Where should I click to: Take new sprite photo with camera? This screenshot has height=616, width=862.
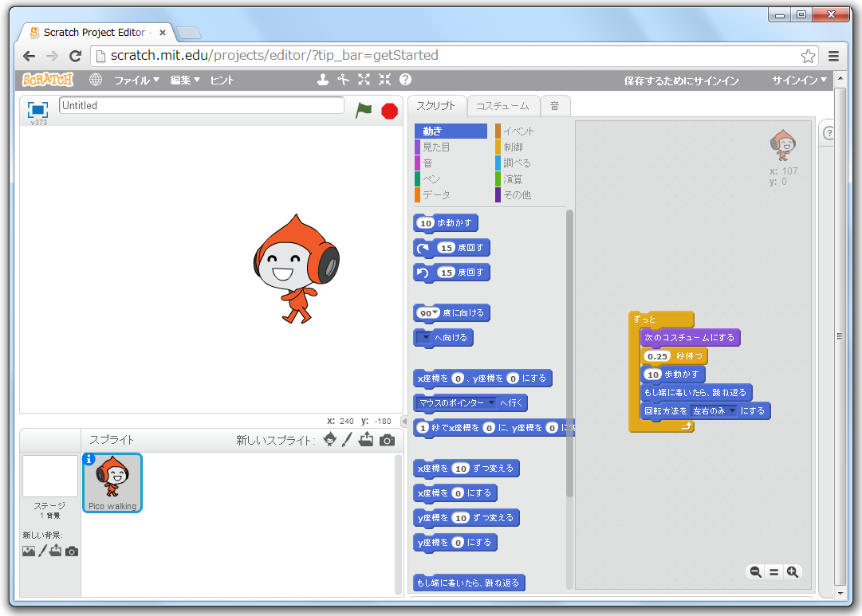click(x=387, y=440)
